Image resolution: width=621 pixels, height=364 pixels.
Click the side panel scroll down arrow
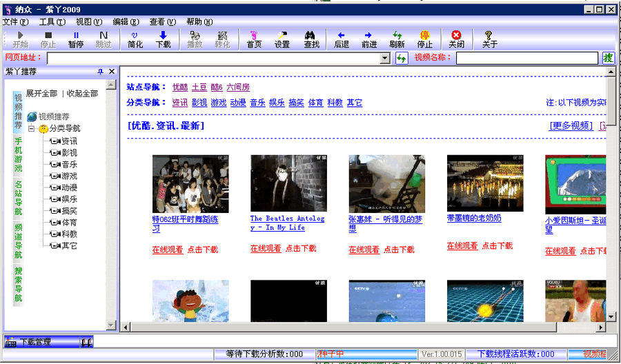[111, 325]
